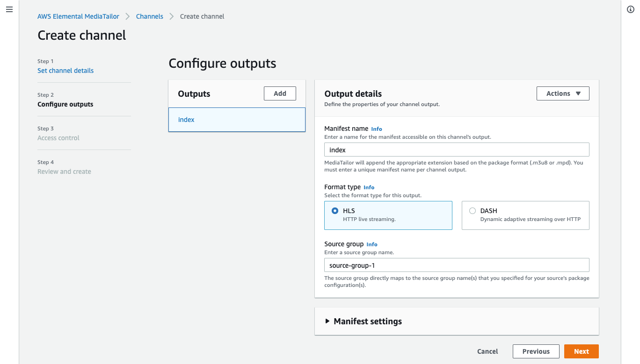Image resolution: width=640 pixels, height=364 pixels.
Task: Open Info link next to Format type
Action: [x=369, y=187]
